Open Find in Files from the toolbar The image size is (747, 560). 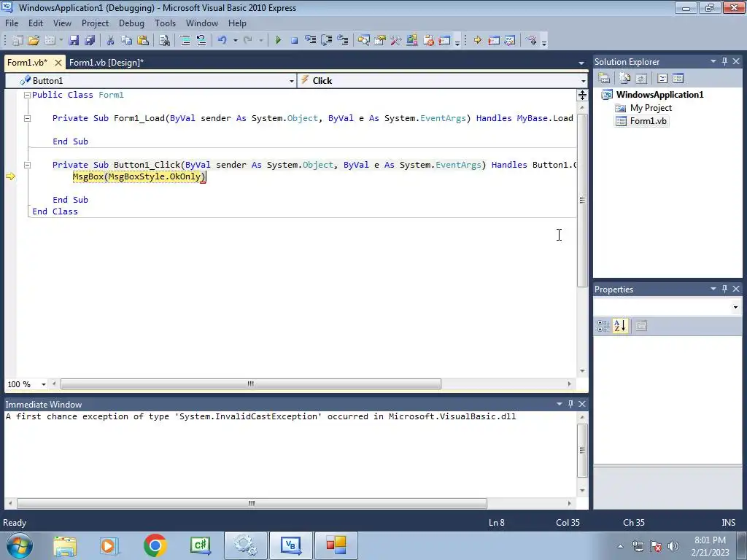point(164,41)
